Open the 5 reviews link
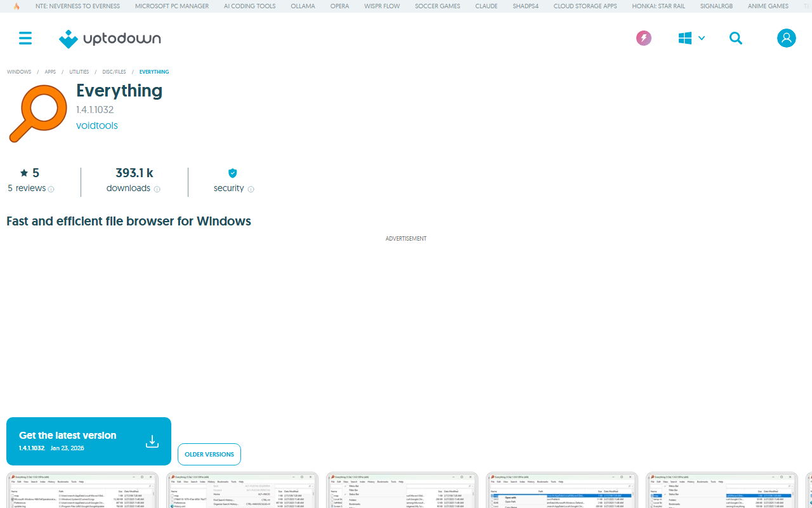The width and height of the screenshot is (812, 508). click(x=27, y=189)
